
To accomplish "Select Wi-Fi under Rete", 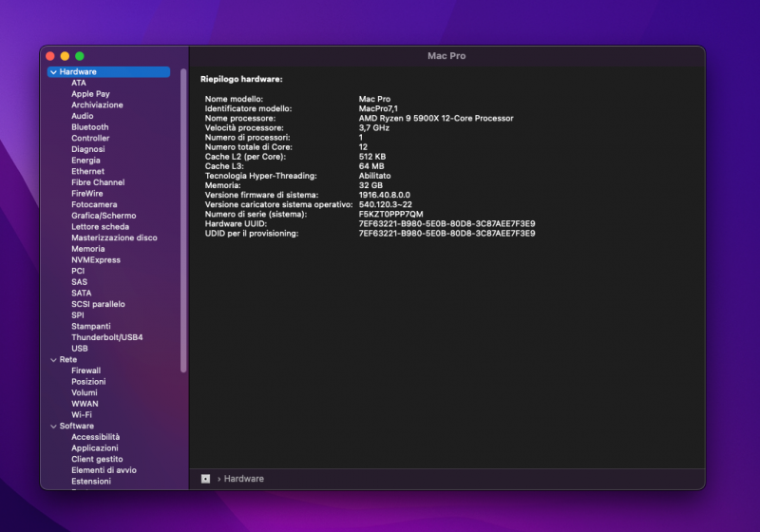I will click(x=81, y=415).
